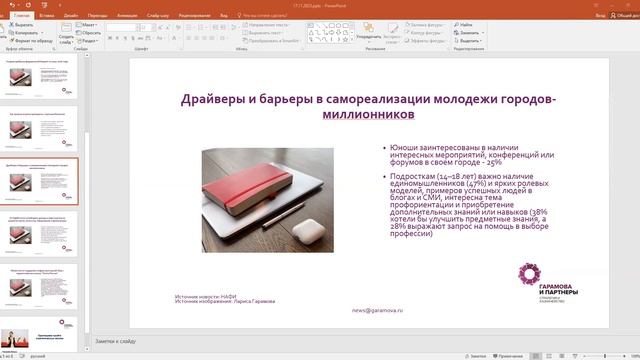Click Копировать in clipboard group
The width and height of the screenshot is (640, 360).
coord(24,33)
